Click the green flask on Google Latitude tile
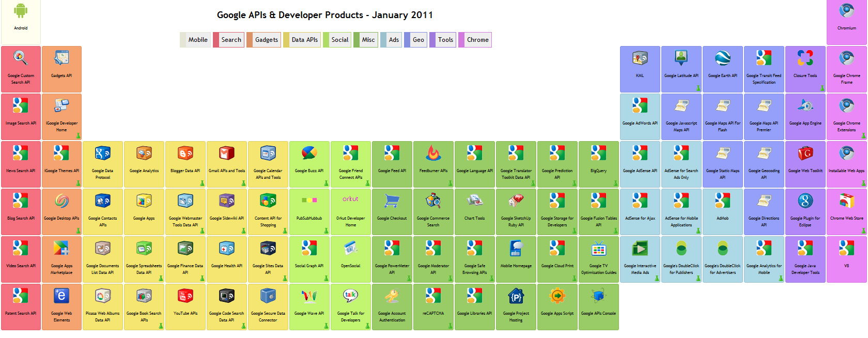 (x=698, y=88)
